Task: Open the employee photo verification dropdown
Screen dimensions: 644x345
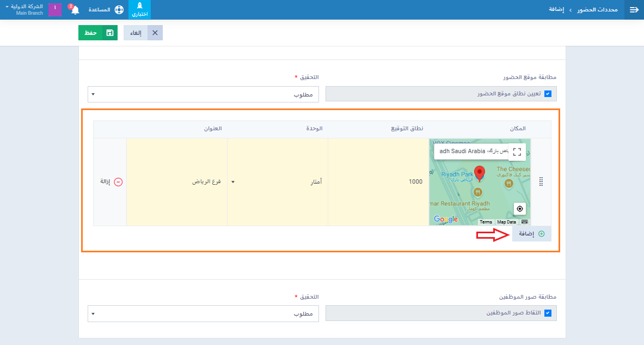Action: 201,313
